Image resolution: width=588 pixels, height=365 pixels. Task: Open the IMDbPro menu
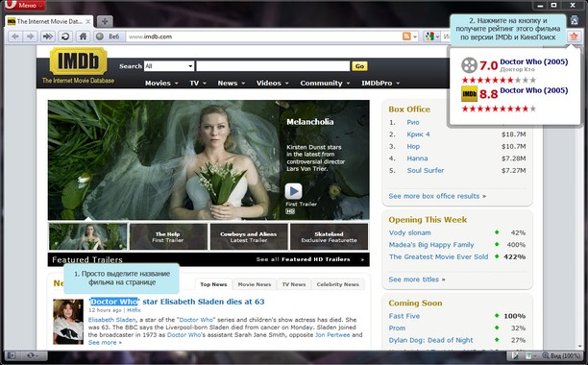pos(380,84)
